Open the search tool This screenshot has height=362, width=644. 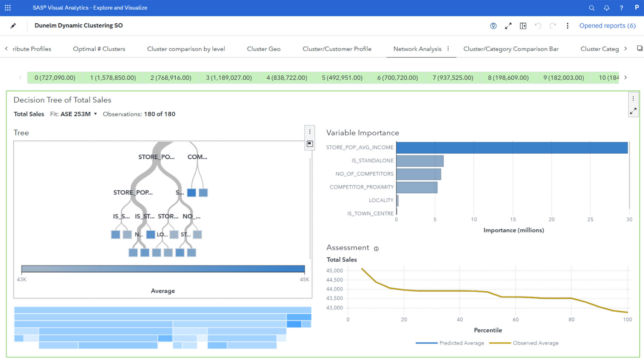point(591,8)
